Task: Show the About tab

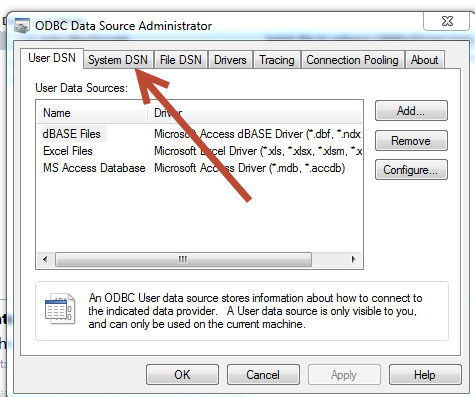Action: (x=425, y=60)
